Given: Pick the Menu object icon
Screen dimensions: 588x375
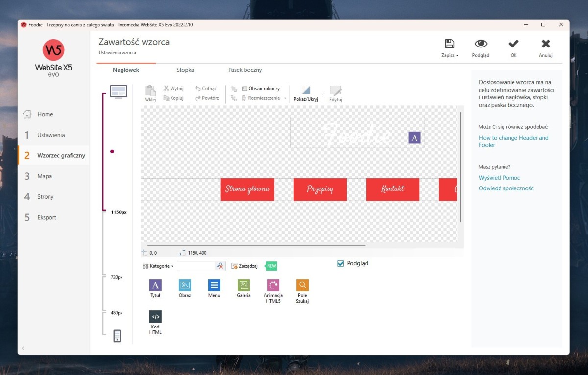Looking at the screenshot, I should coord(214,285).
